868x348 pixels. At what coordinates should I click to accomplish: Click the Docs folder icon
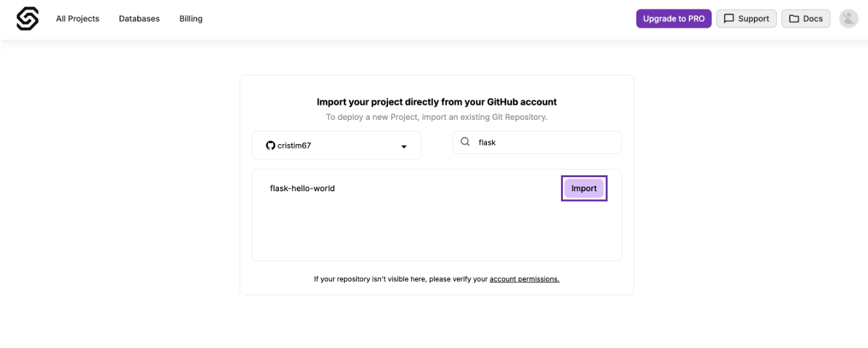click(x=794, y=18)
